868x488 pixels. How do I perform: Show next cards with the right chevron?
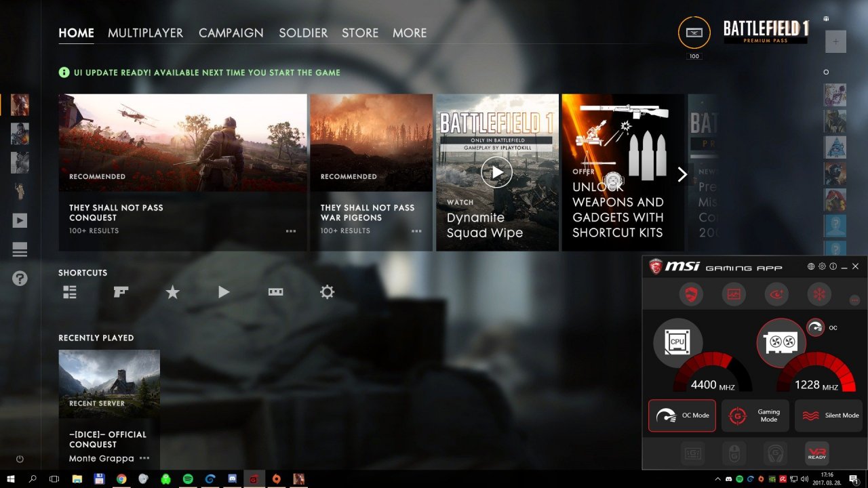pos(682,175)
